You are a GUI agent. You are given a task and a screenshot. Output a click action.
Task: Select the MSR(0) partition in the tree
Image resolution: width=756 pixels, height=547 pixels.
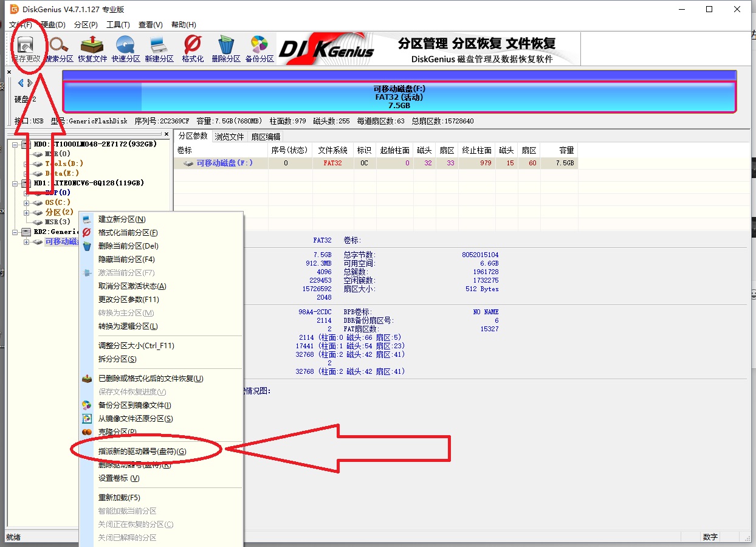click(x=57, y=154)
